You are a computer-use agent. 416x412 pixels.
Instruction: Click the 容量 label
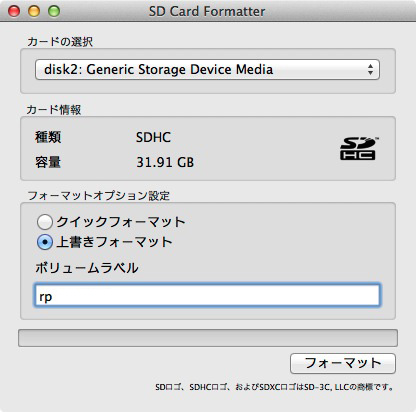(48, 162)
